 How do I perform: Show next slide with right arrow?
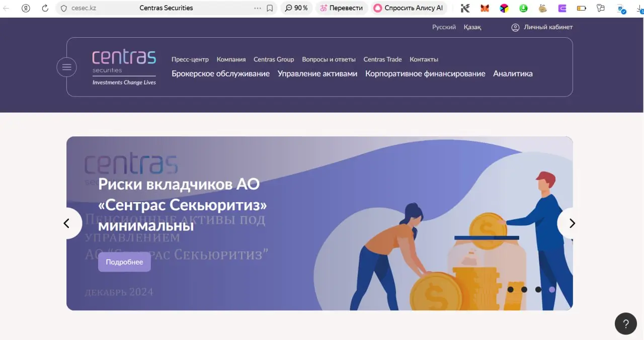(572, 223)
